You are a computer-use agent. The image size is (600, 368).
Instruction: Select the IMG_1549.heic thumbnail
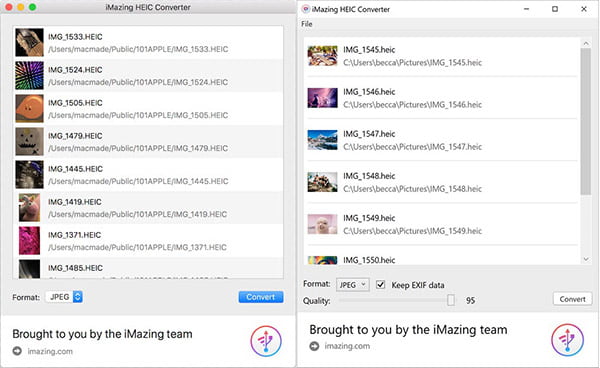point(323,224)
